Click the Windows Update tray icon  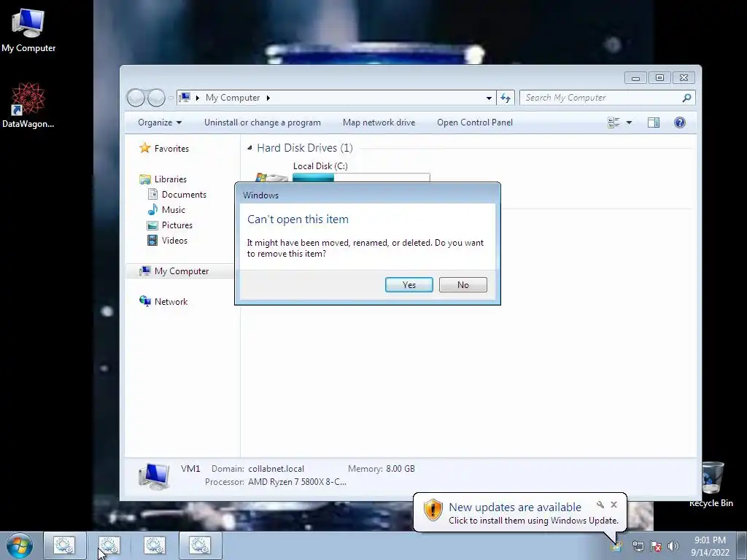[x=617, y=546]
